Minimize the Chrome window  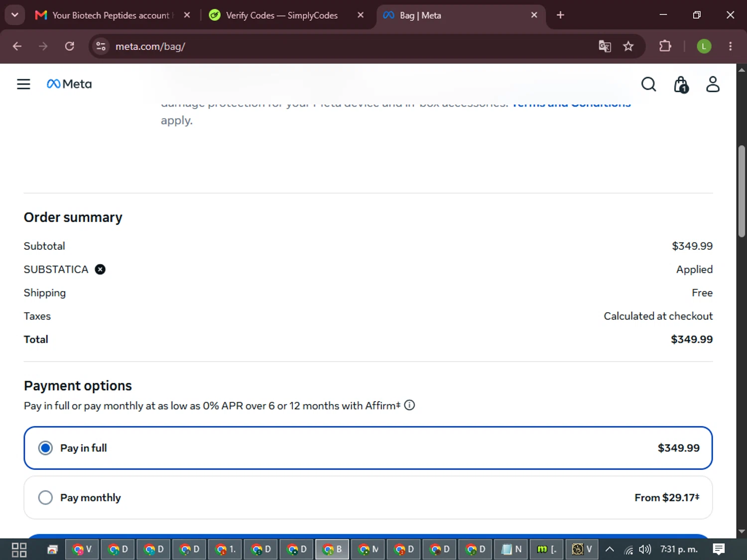pos(663,15)
